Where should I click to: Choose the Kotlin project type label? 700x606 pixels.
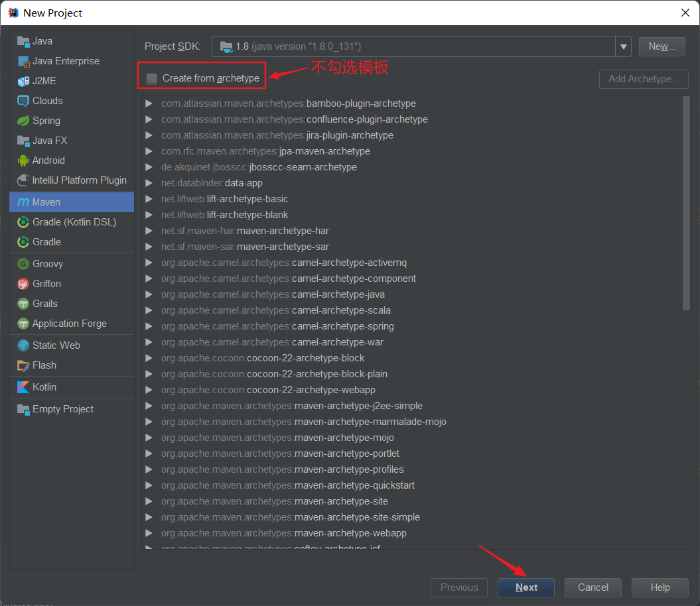(44, 387)
